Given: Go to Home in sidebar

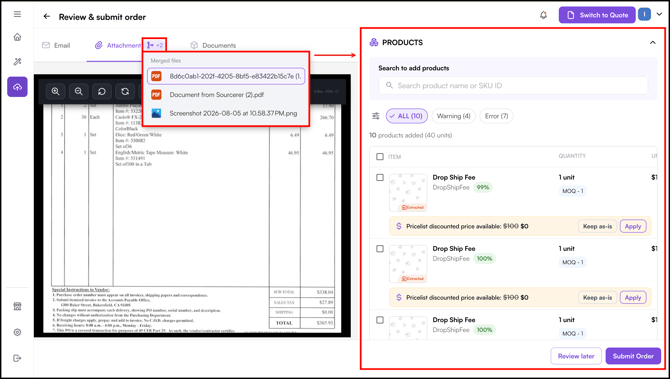Looking at the screenshot, I should (x=17, y=37).
